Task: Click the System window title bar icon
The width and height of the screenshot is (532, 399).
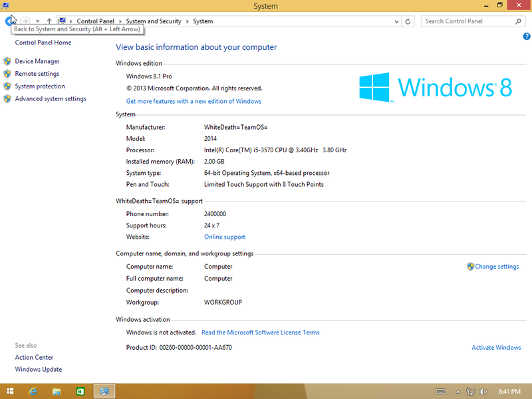Action: pos(5,5)
